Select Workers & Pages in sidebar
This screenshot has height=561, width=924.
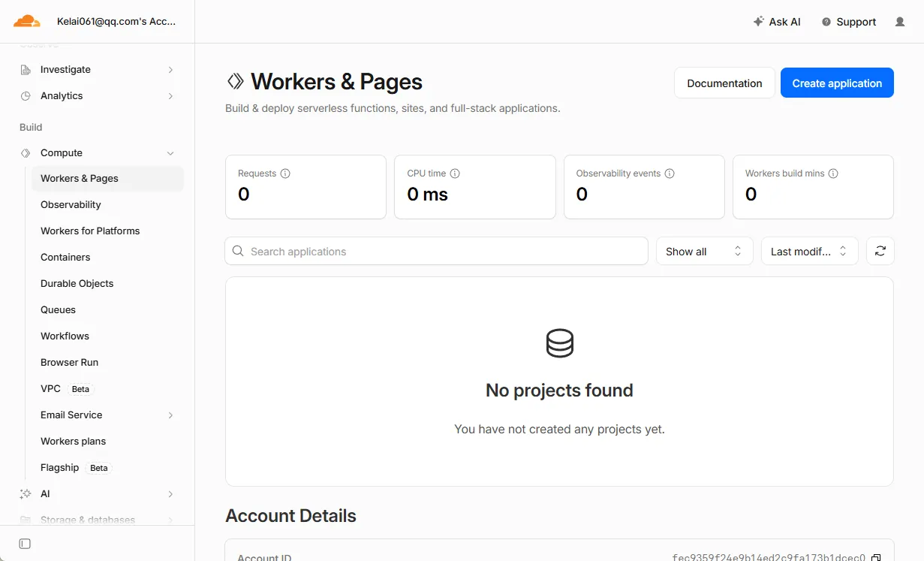point(107,179)
